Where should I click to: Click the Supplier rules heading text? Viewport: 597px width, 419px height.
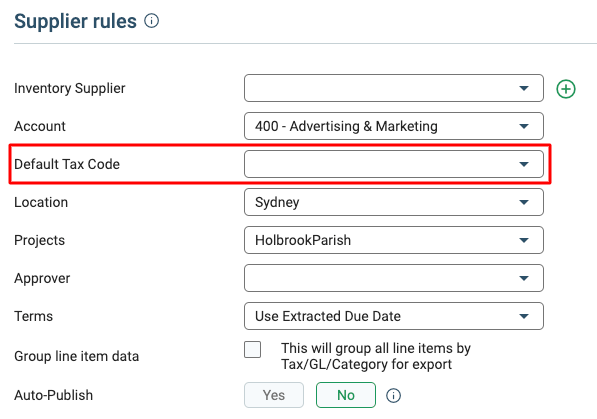point(75,21)
